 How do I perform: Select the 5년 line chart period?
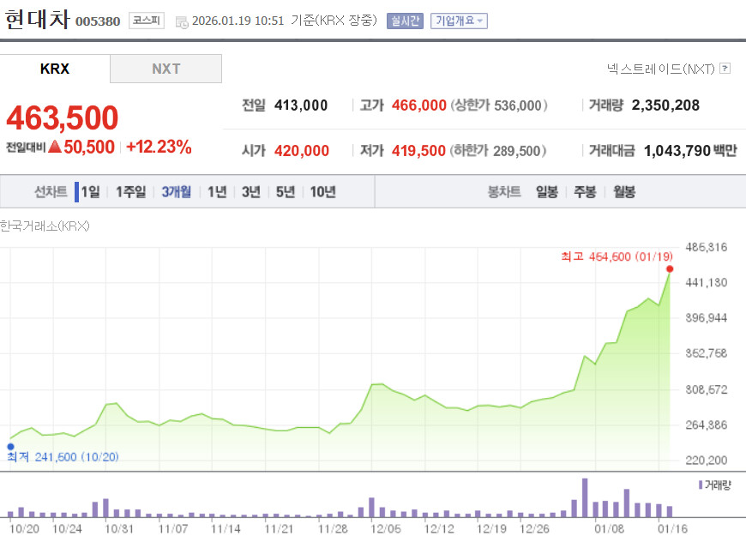286,192
